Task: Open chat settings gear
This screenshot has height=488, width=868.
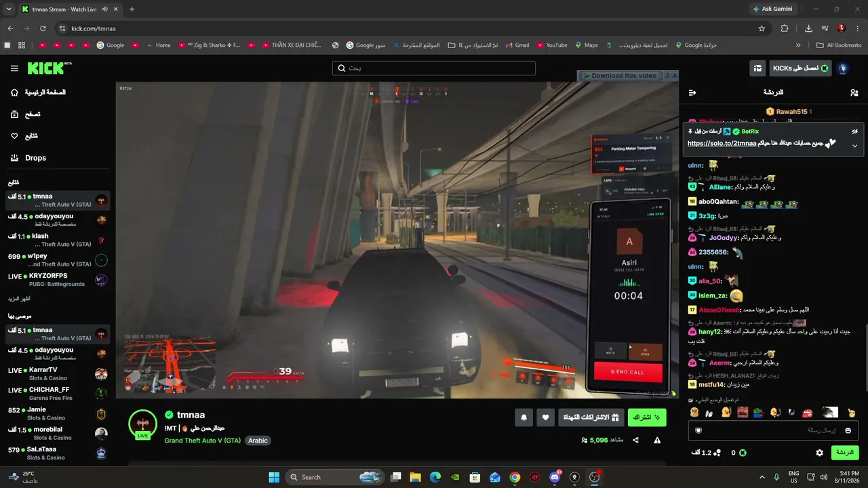Action: 819,453
